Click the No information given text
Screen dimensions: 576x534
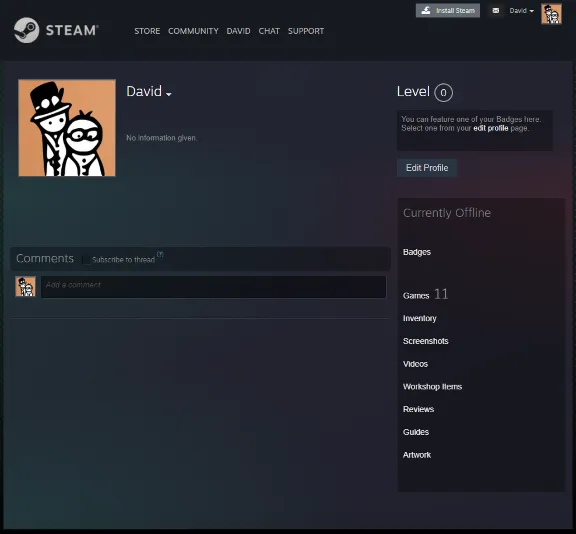(162, 138)
